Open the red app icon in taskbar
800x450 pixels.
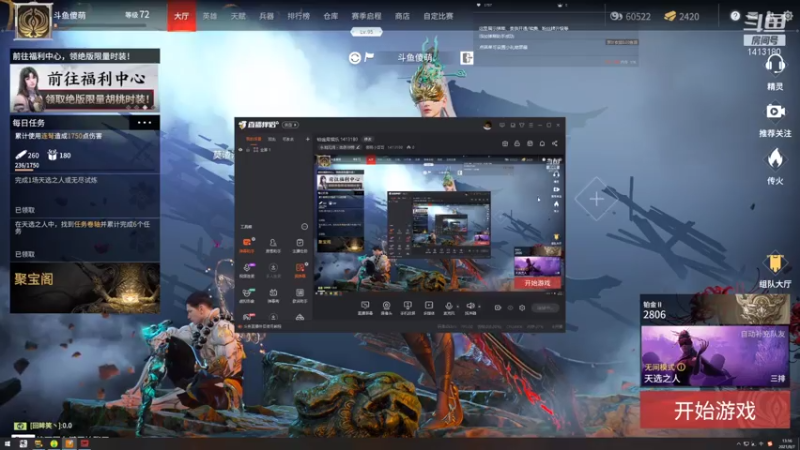(x=84, y=443)
